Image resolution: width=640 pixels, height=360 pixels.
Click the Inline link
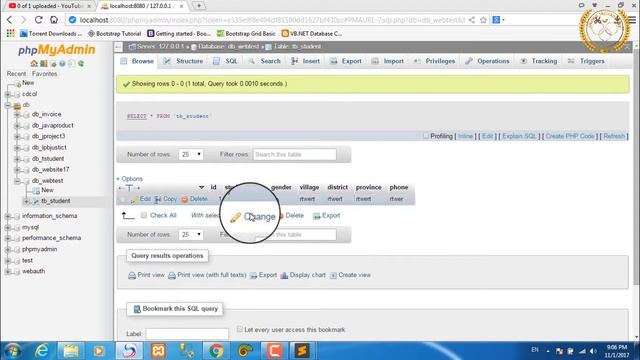pyautogui.click(x=465, y=136)
